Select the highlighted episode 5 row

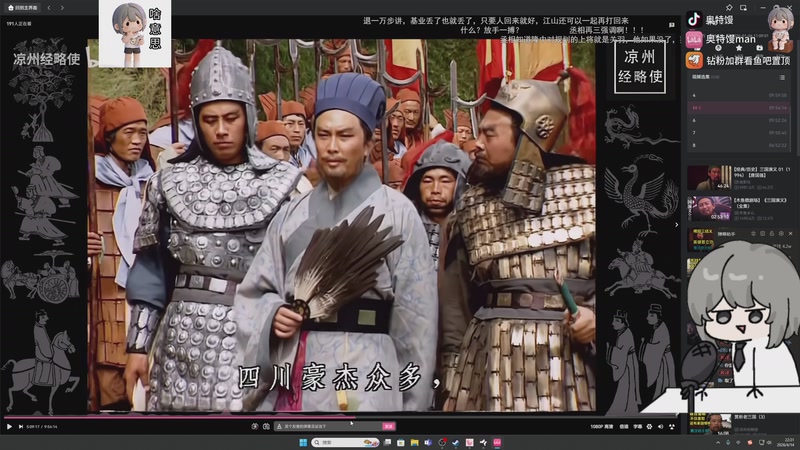pyautogui.click(x=739, y=108)
